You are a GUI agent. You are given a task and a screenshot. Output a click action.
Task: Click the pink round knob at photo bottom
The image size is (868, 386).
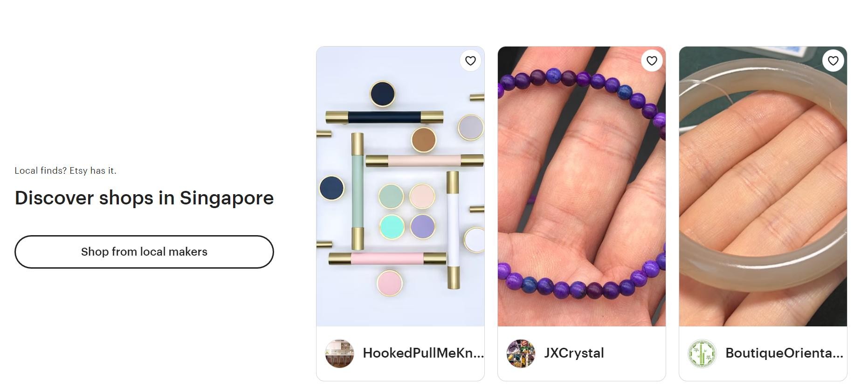[x=390, y=283]
